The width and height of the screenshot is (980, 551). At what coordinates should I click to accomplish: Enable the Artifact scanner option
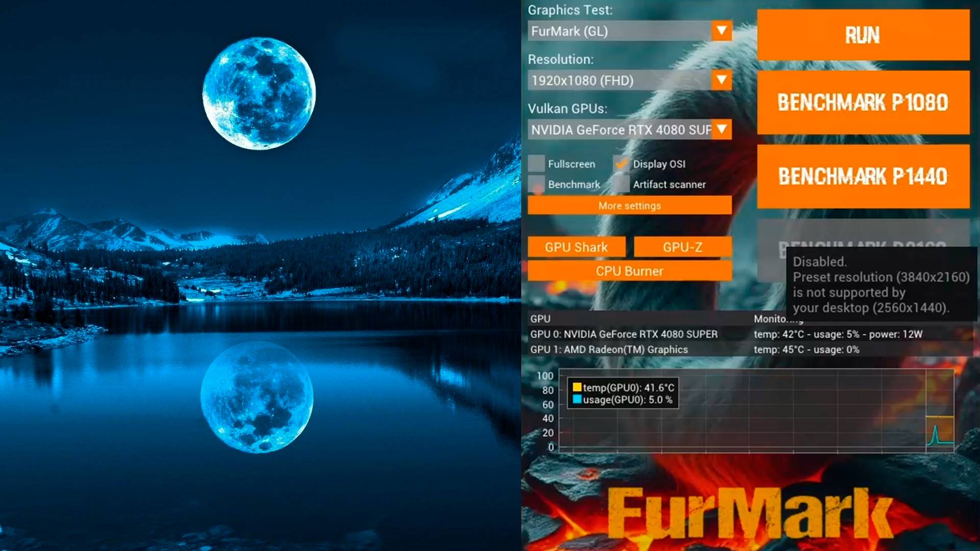coord(623,184)
